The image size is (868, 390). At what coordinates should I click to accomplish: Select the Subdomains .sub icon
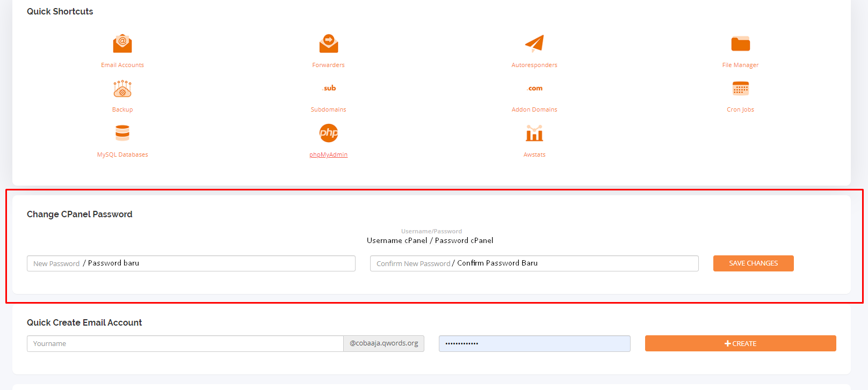click(x=329, y=89)
